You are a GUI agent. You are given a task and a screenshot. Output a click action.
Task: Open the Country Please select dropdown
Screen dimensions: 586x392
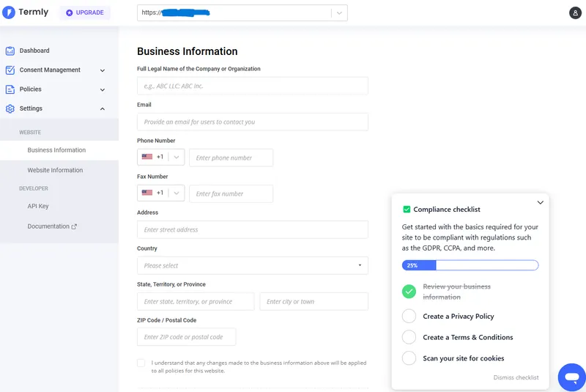point(253,265)
